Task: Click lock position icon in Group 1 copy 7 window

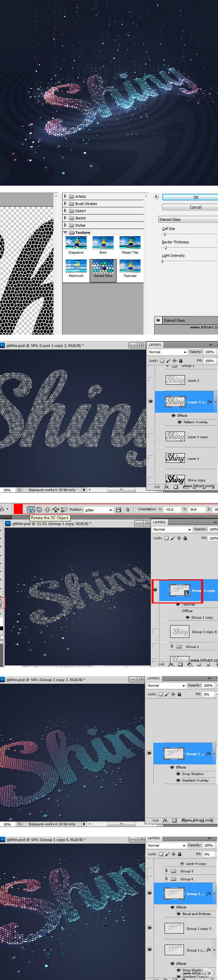Action: [x=173, y=694]
